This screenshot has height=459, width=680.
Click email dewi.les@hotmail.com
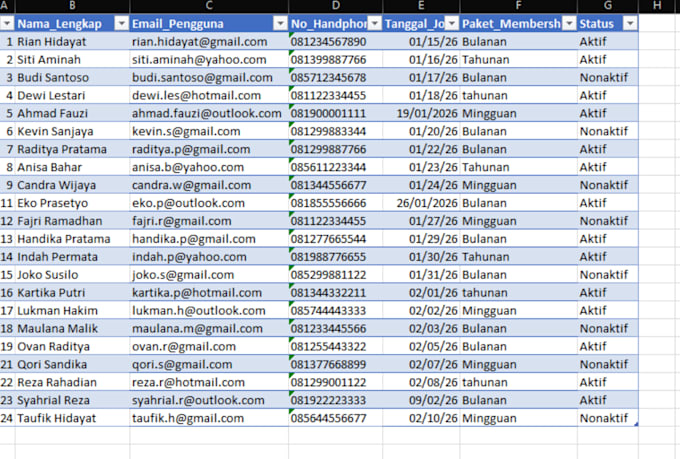209,95
